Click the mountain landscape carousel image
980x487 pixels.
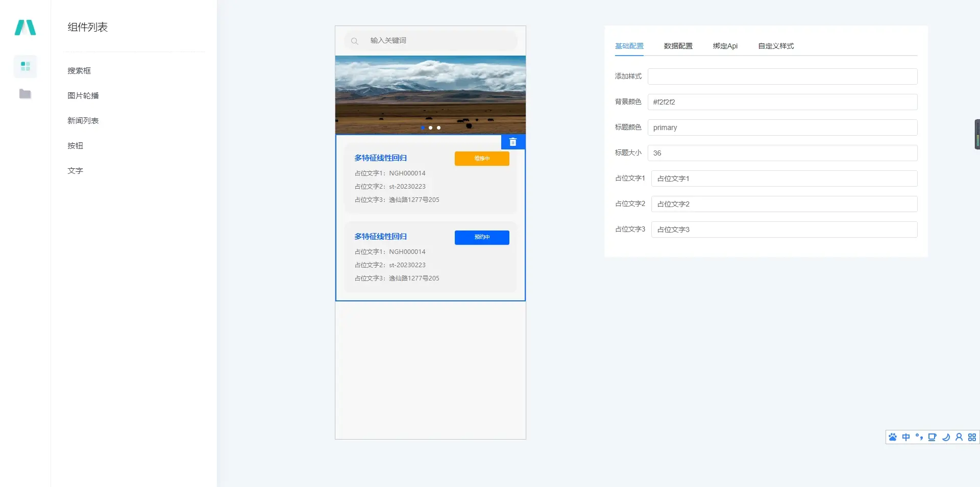click(x=430, y=95)
